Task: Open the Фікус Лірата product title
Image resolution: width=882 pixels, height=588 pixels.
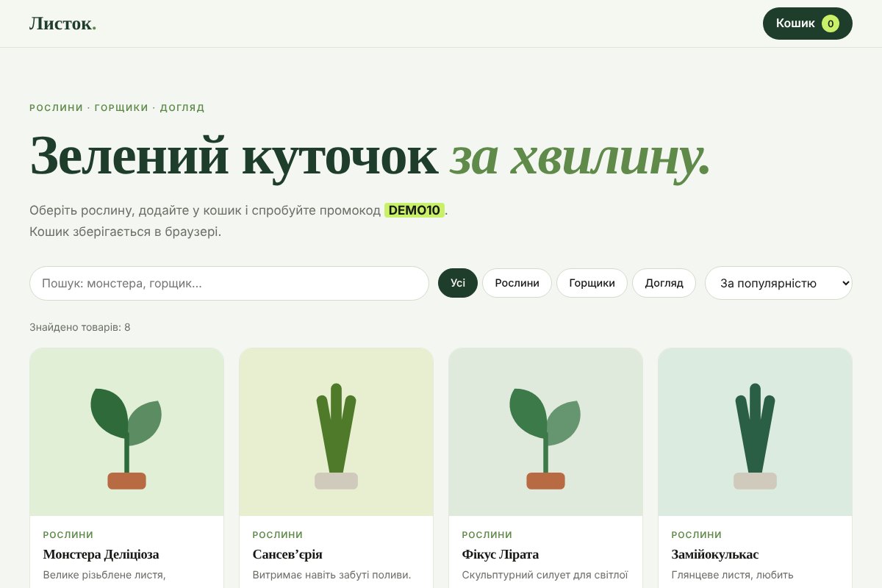Action: [x=501, y=554]
